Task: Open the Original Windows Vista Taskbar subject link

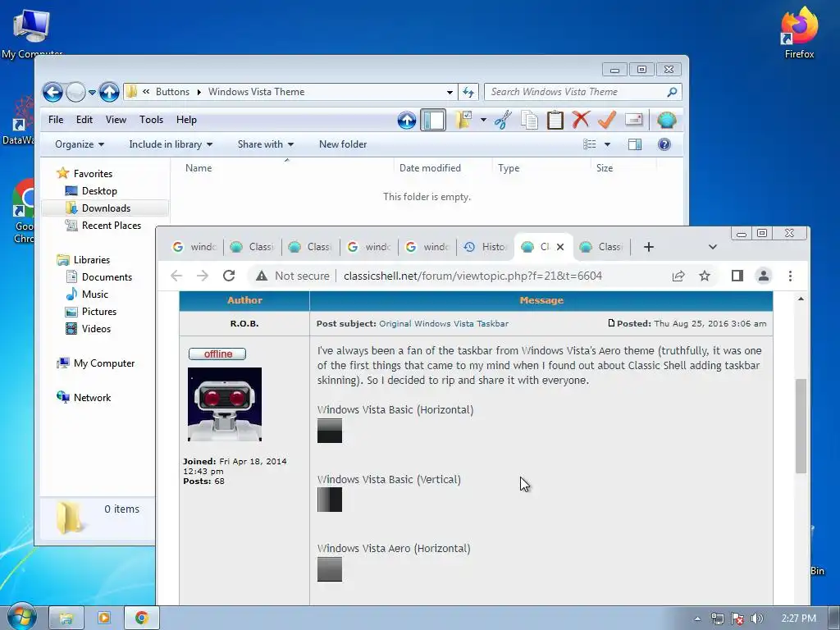Action: click(444, 323)
